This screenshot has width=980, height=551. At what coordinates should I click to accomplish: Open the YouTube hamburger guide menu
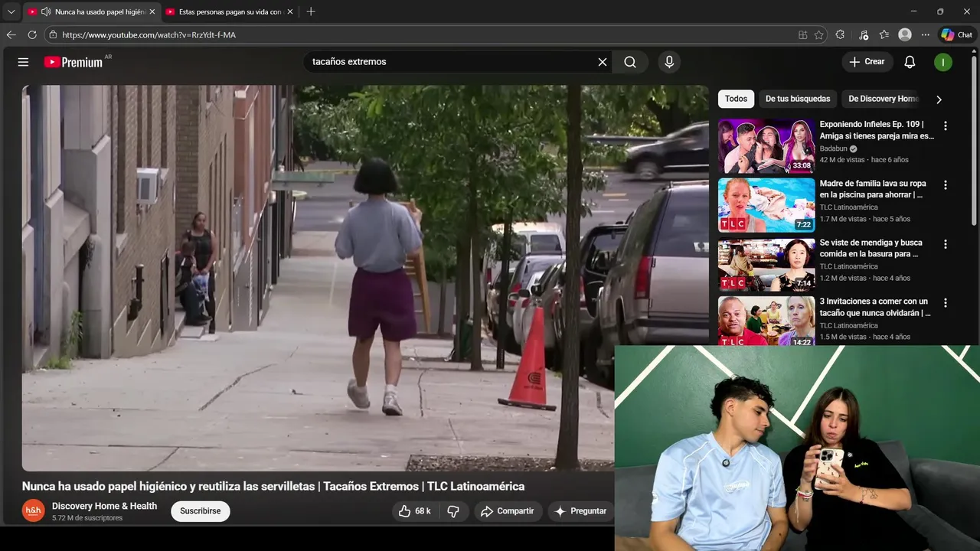(23, 62)
